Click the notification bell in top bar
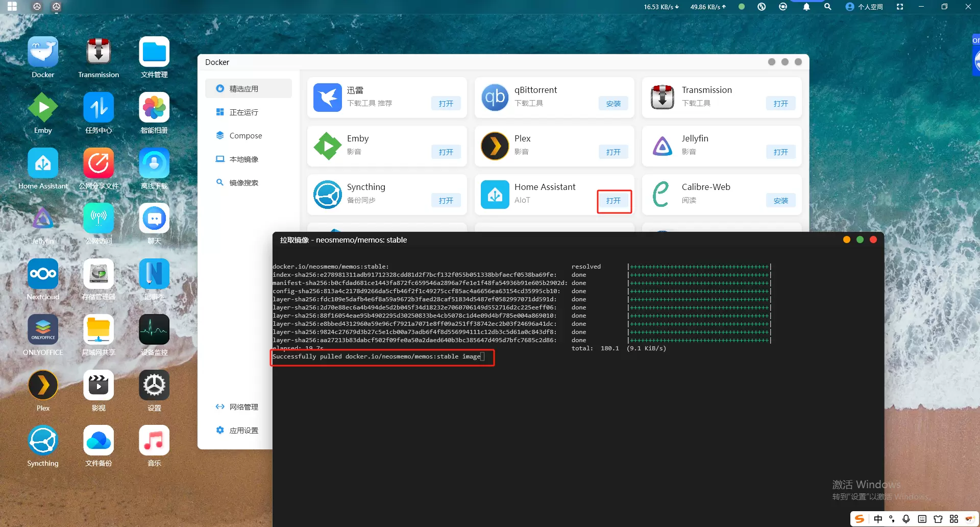The width and height of the screenshot is (980, 527). pos(806,7)
